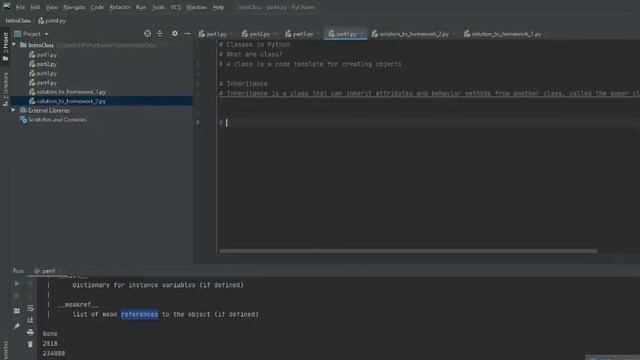Open the VCS menu
The height and width of the screenshot is (360, 640).
176,7
